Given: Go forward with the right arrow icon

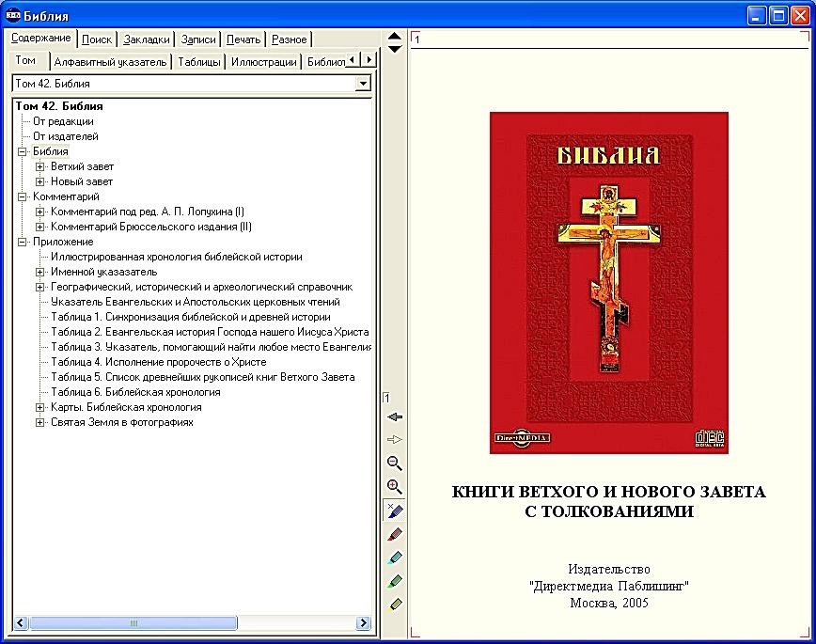Looking at the screenshot, I should pos(395,440).
